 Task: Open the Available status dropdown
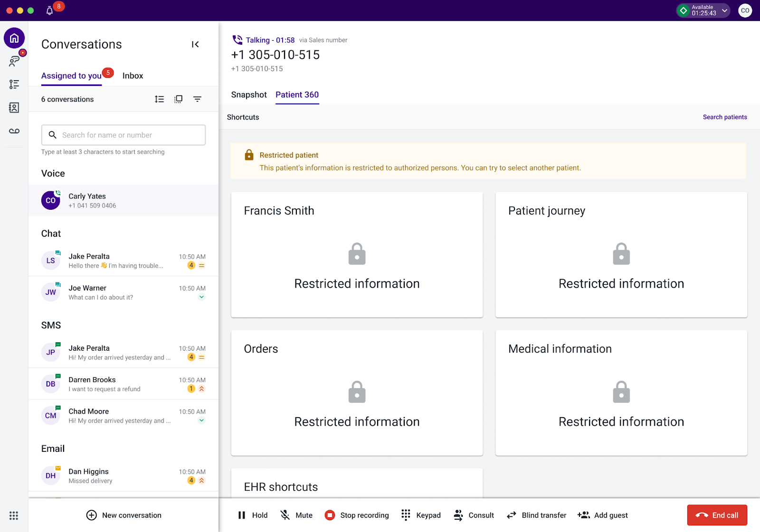(703, 10)
